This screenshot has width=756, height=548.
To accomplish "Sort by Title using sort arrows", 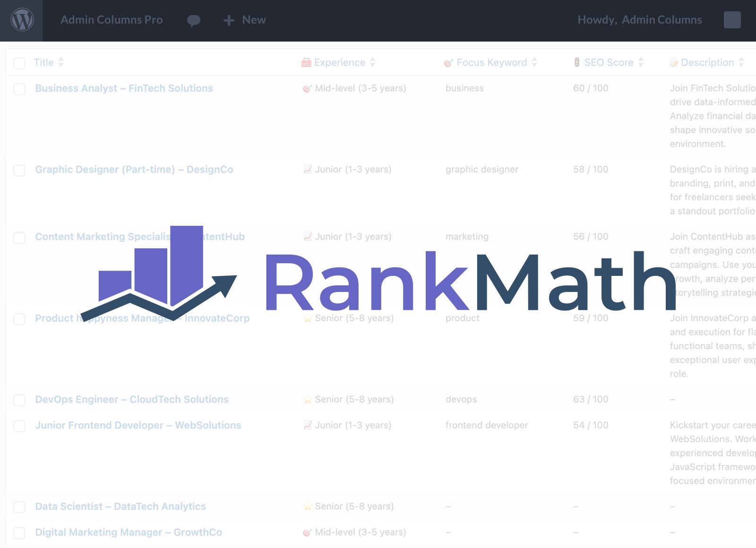I will coord(61,62).
